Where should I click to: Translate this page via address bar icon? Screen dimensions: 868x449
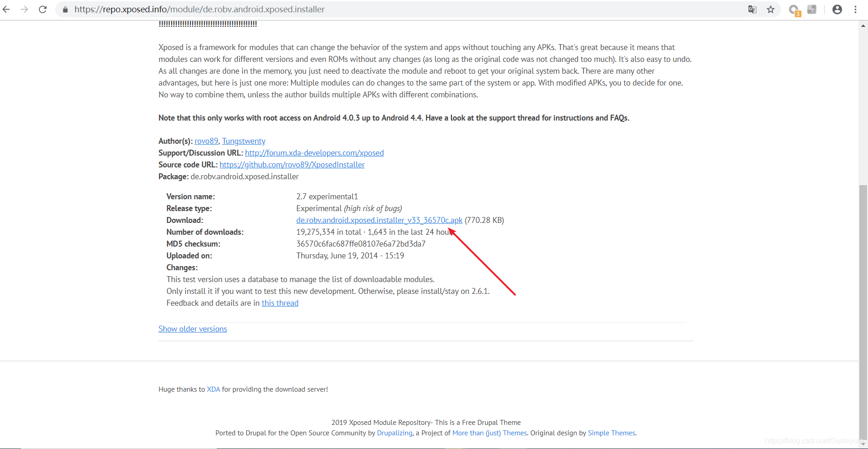pyautogui.click(x=752, y=9)
